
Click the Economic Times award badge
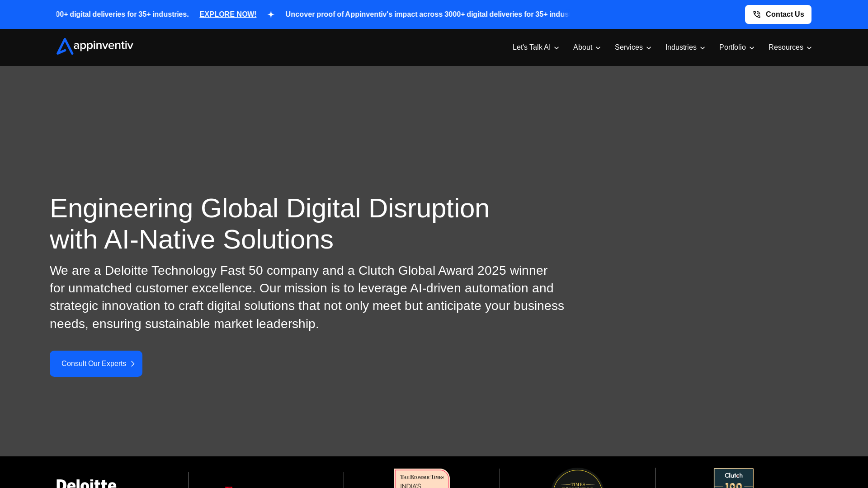point(422,478)
